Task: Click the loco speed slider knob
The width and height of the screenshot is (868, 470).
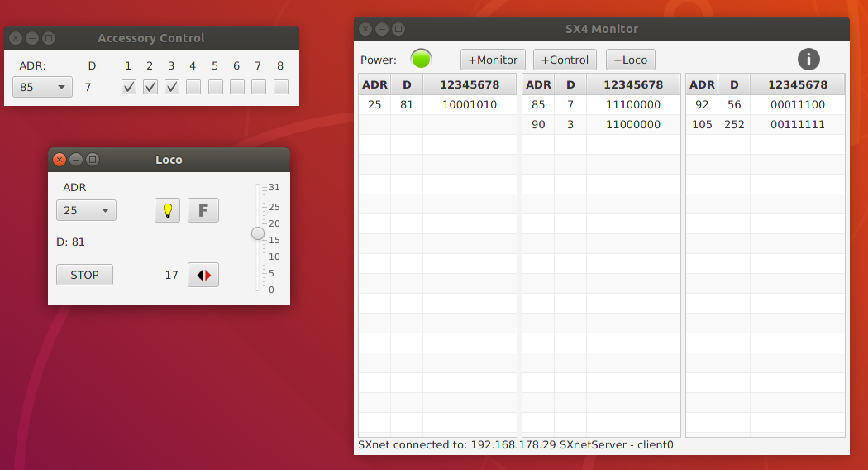Action: click(257, 233)
